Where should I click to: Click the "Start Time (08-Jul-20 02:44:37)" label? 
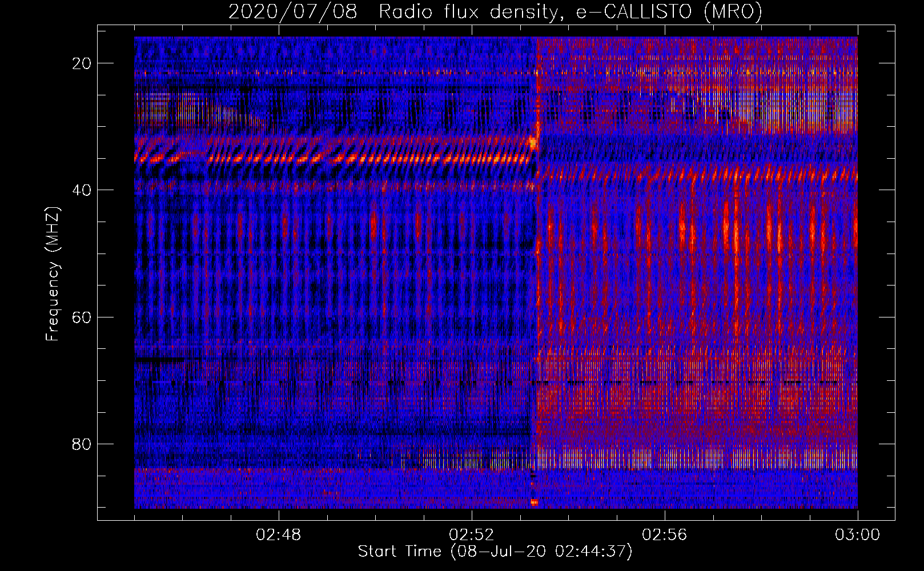pyautogui.click(x=495, y=552)
